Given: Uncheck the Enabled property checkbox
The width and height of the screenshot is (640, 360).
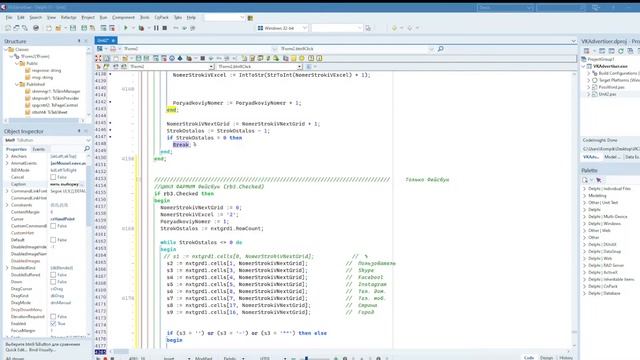Looking at the screenshot, I should (x=53, y=323).
